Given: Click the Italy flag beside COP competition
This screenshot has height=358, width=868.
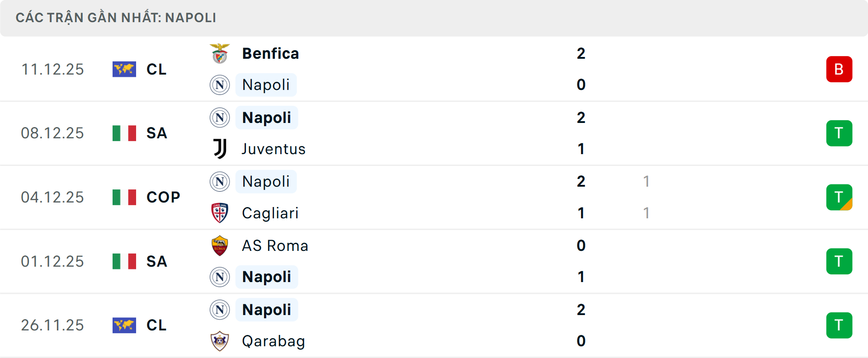Looking at the screenshot, I should 124,197.
